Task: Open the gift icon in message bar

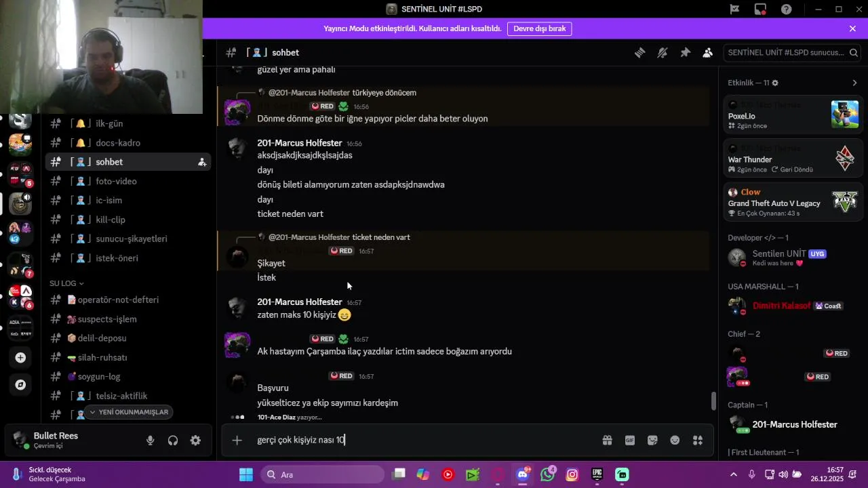Action: pyautogui.click(x=607, y=441)
